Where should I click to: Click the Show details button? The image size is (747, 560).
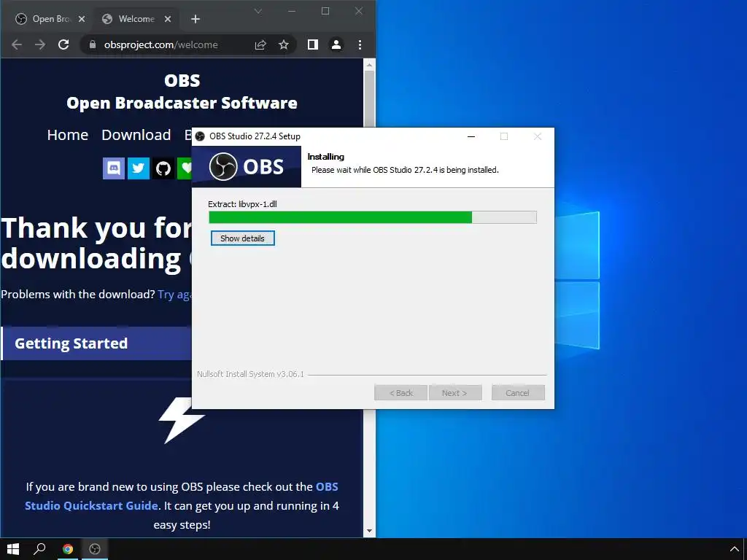242,238
